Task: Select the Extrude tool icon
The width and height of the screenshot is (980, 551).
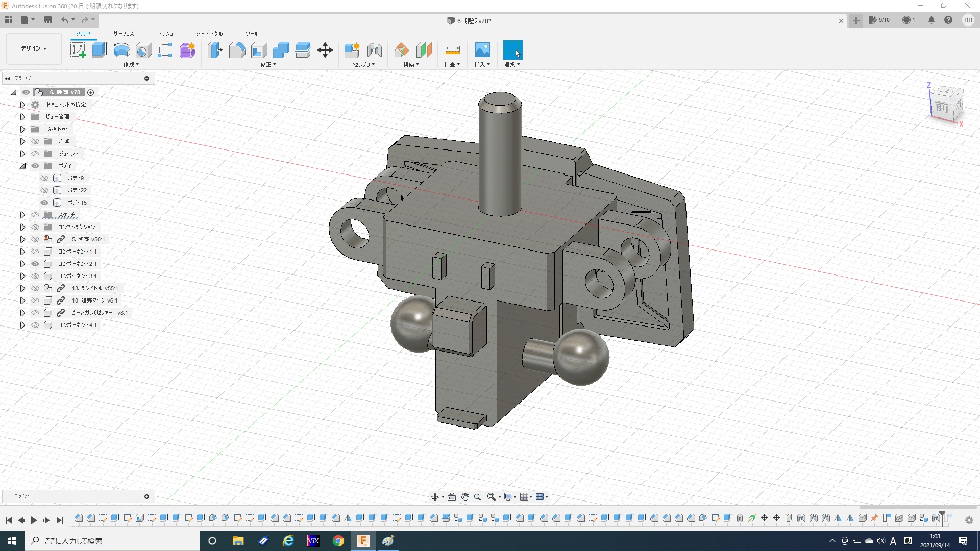Action: point(100,50)
